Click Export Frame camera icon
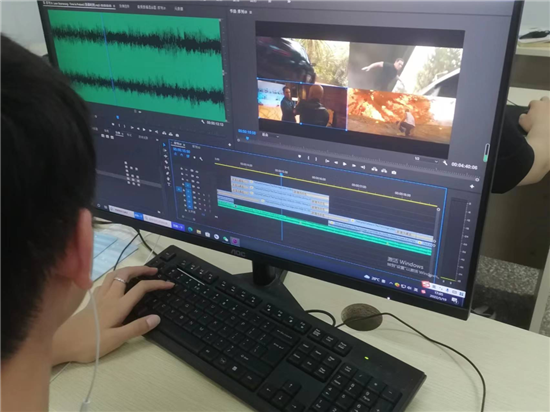The width and height of the screenshot is (550, 412). click(x=394, y=172)
